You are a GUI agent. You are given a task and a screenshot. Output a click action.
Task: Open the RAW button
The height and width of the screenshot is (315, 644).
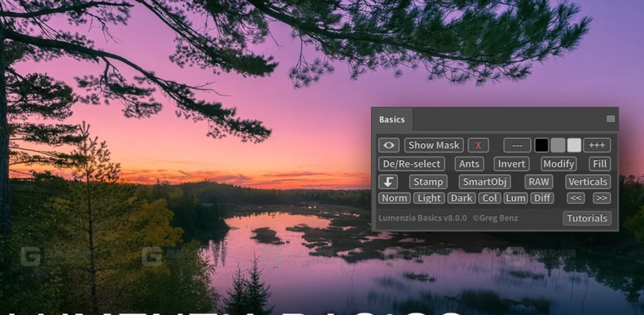pos(539,182)
